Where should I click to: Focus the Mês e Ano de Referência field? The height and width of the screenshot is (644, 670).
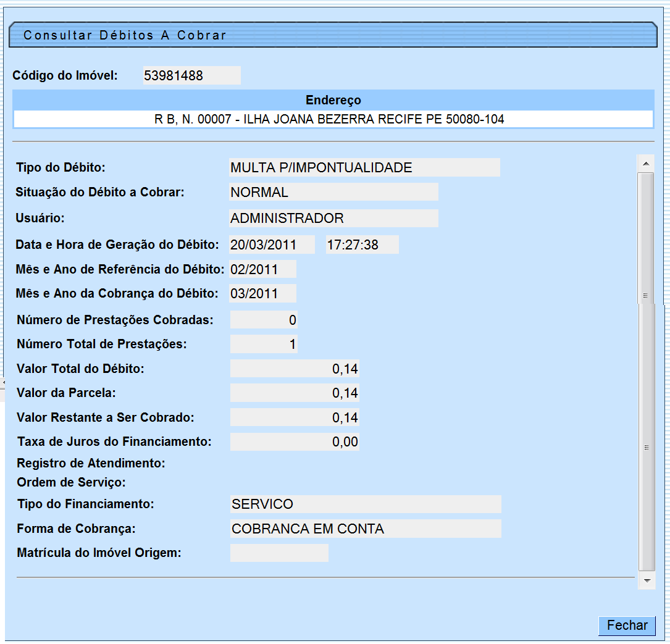[262, 269]
